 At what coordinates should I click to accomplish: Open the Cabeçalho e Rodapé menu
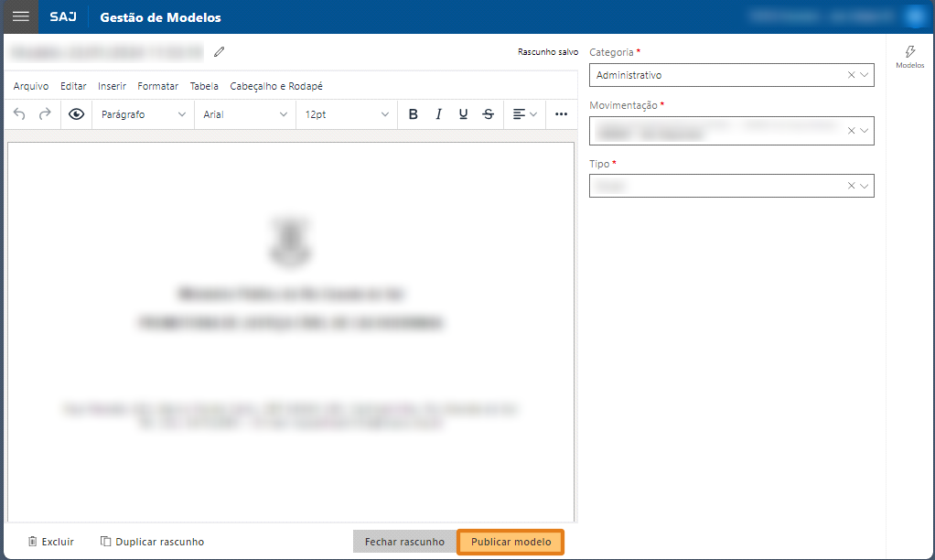coord(276,85)
